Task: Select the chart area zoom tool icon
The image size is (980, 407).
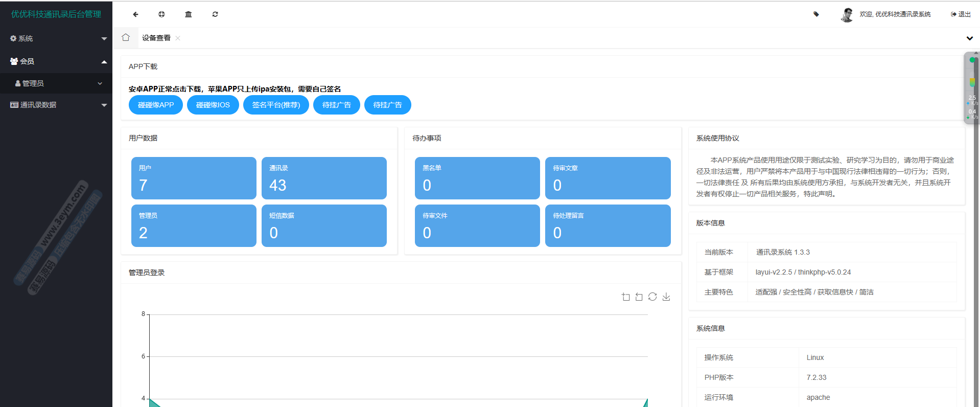Action: [625, 297]
